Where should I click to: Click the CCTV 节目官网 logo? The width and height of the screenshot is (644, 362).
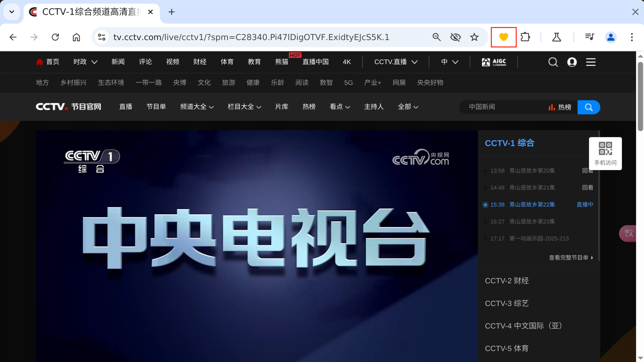click(x=69, y=107)
